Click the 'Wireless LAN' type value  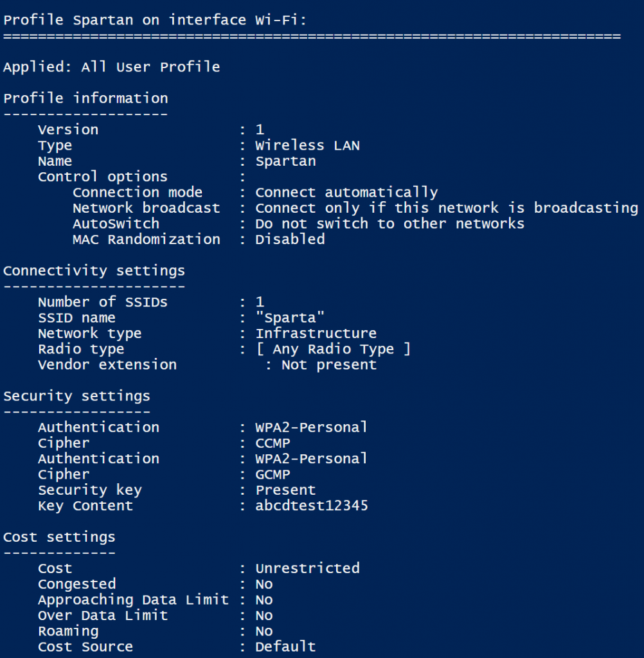307,145
